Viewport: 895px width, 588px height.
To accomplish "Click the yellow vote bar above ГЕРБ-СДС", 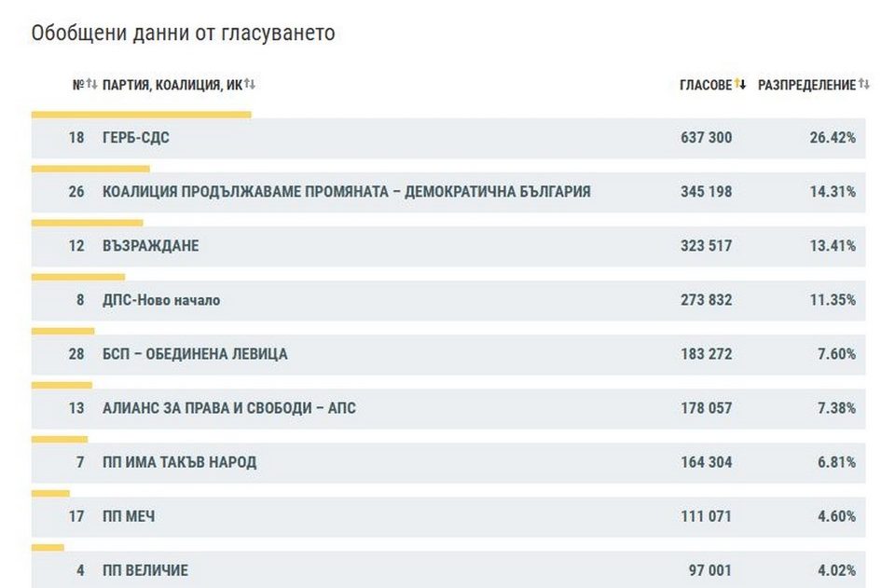I will coord(141,115).
